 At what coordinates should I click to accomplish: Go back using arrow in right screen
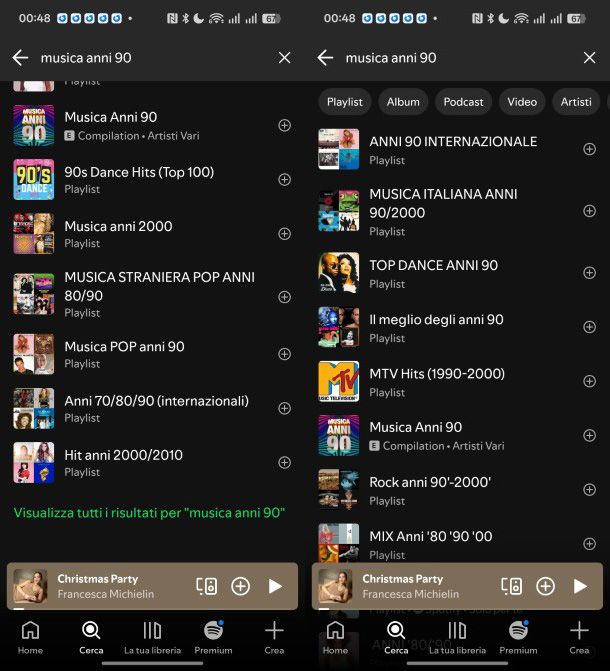[325, 58]
